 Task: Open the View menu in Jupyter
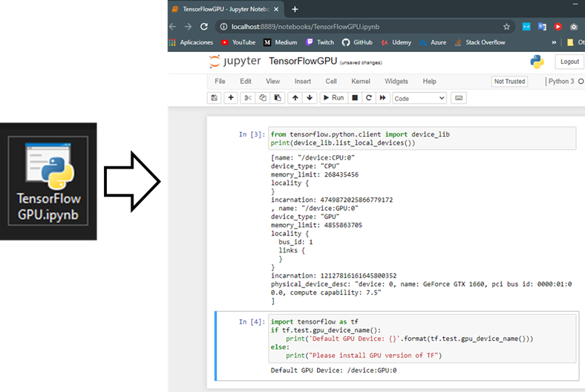point(272,82)
